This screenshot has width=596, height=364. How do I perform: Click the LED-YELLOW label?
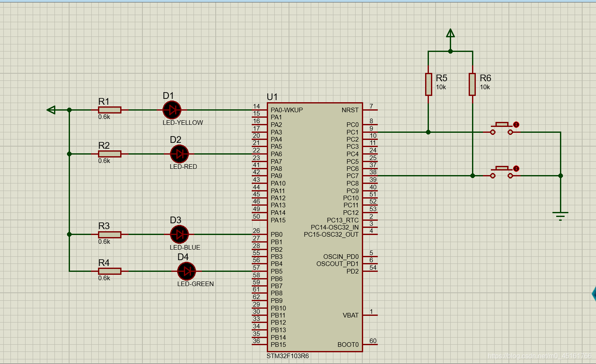tap(183, 123)
